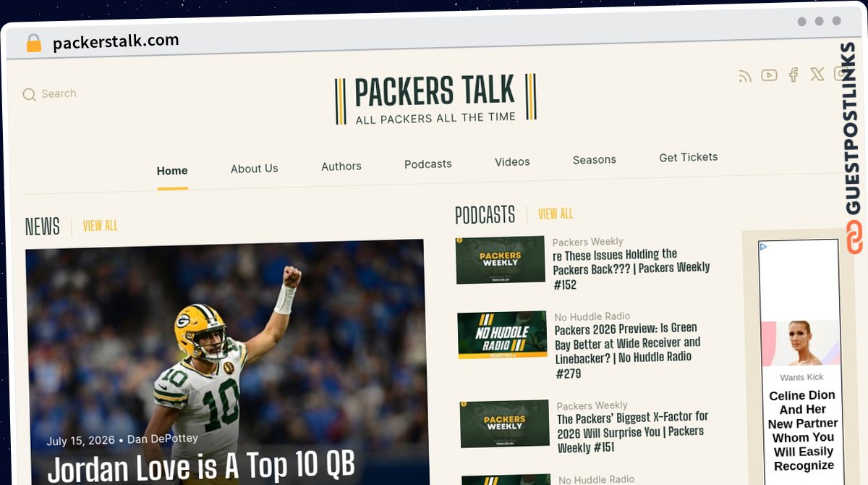The height and width of the screenshot is (485, 868).
Task: Click author name Dan DePottey
Action: 163,439
